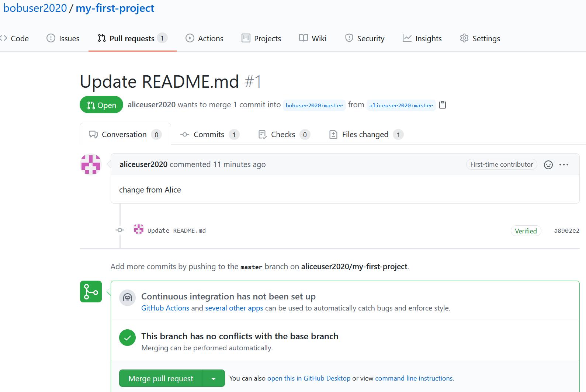Click the Open pull request status badge
Screen dimensions: 586x392
point(101,105)
